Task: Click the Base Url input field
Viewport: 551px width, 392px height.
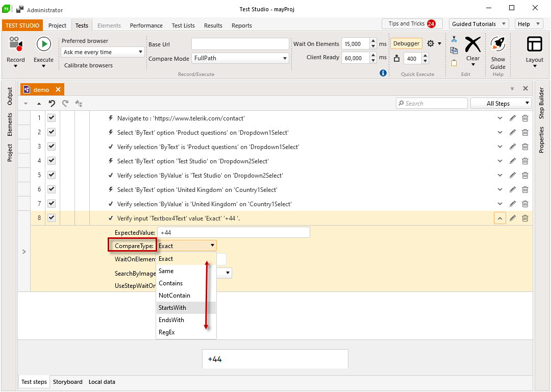Action: click(240, 44)
